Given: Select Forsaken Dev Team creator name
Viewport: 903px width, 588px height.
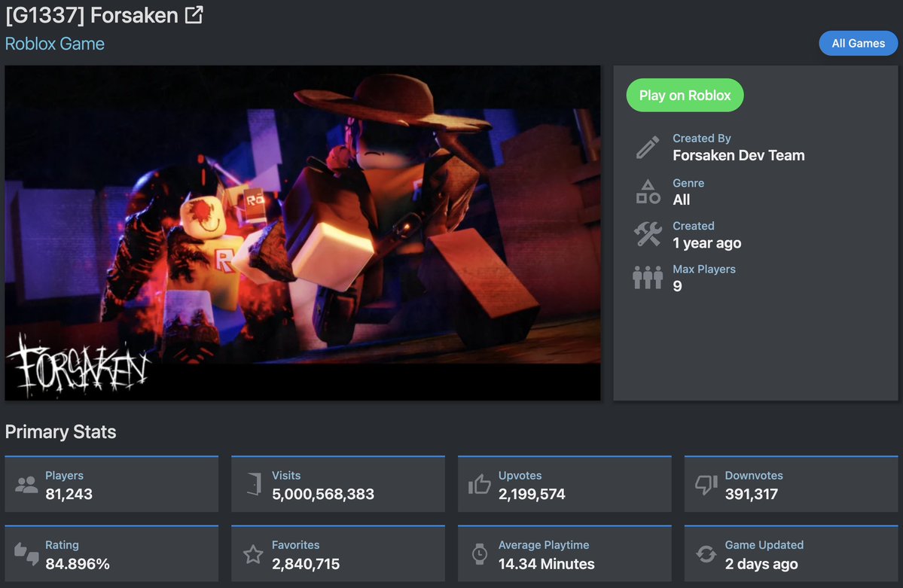Looking at the screenshot, I should point(739,156).
